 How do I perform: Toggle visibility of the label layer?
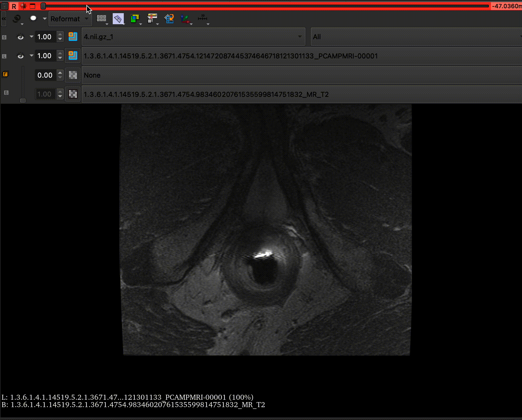click(x=20, y=56)
